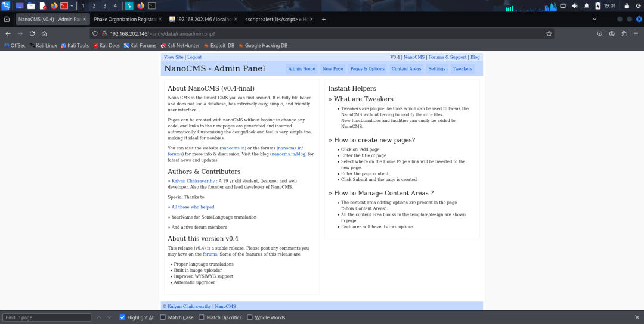Viewport: 644px width, 324px height.
Task: Enable the Match Diacritics checkbox
Action: (x=202, y=317)
